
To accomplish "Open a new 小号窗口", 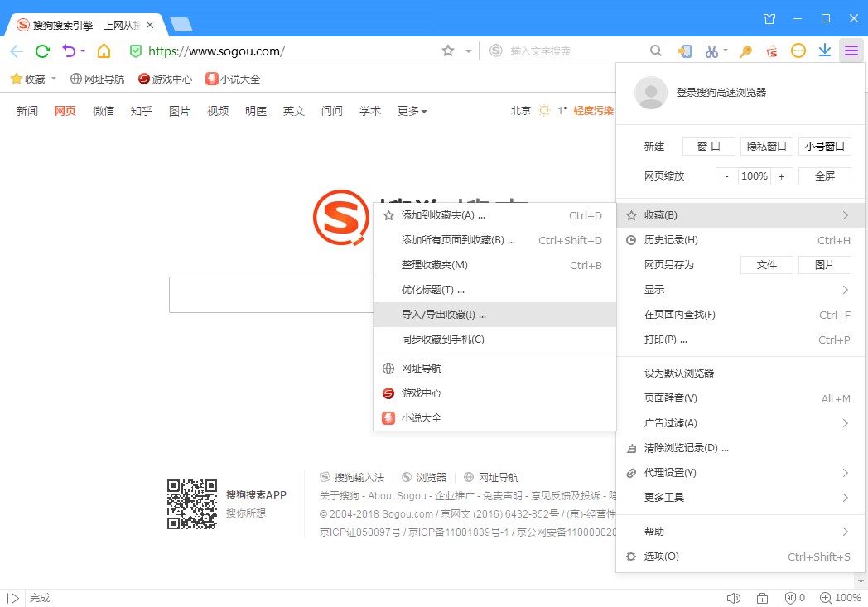I will click(825, 147).
